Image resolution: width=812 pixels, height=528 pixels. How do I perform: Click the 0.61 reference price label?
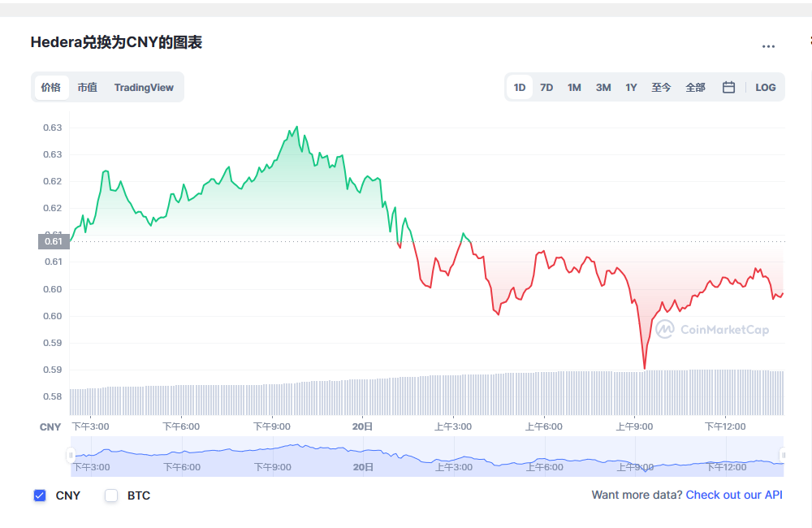[54, 241]
